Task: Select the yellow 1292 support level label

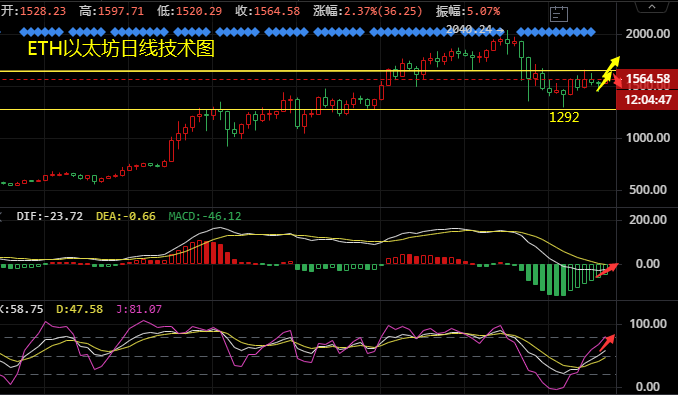Action: click(x=564, y=117)
